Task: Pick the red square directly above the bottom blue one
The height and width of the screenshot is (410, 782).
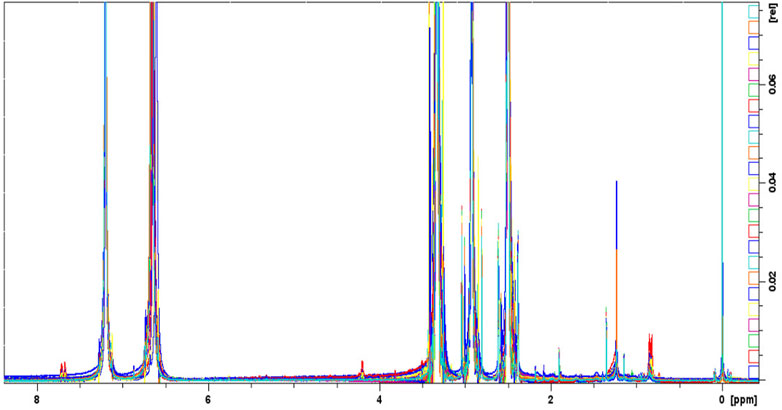Action: tap(754, 356)
